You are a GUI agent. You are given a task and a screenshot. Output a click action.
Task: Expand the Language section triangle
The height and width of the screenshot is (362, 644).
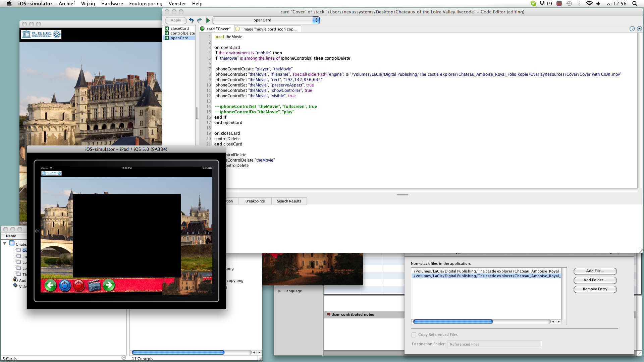pyautogui.click(x=279, y=291)
